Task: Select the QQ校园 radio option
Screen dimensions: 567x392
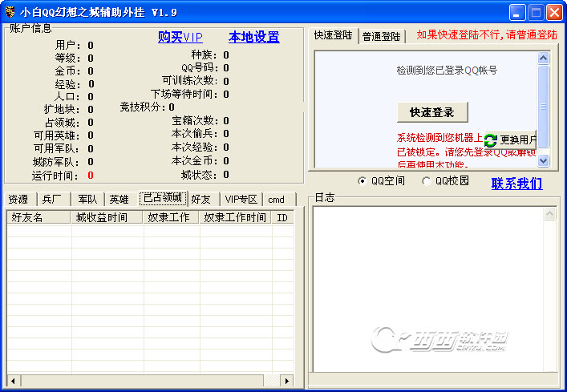Action: click(426, 180)
